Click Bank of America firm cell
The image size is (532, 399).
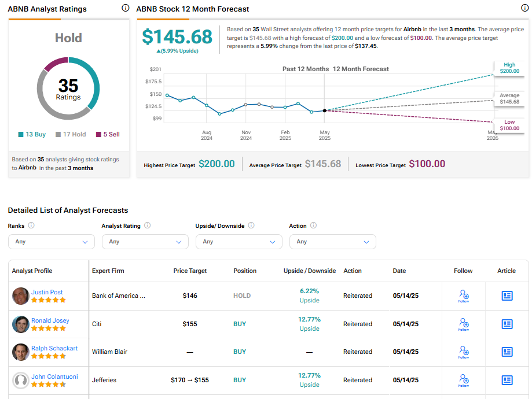click(x=119, y=295)
